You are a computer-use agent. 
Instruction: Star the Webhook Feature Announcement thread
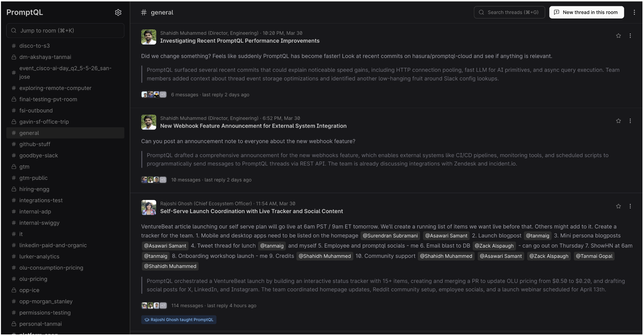coord(618,121)
